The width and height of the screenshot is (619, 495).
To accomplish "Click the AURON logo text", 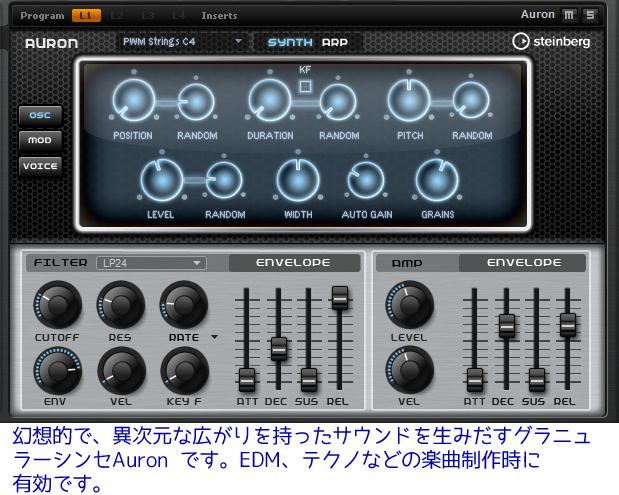I will 51,43.
